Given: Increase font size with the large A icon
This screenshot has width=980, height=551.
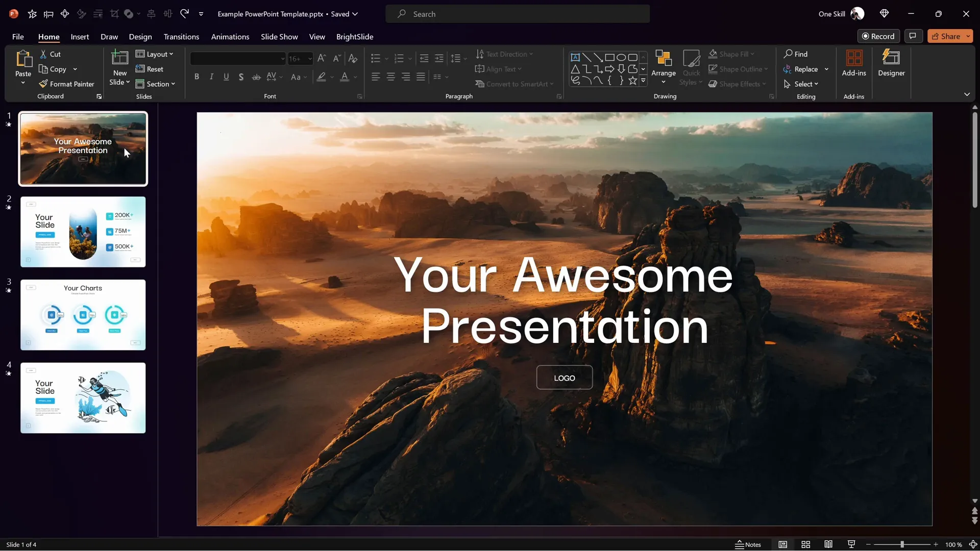Looking at the screenshot, I should coord(321,58).
